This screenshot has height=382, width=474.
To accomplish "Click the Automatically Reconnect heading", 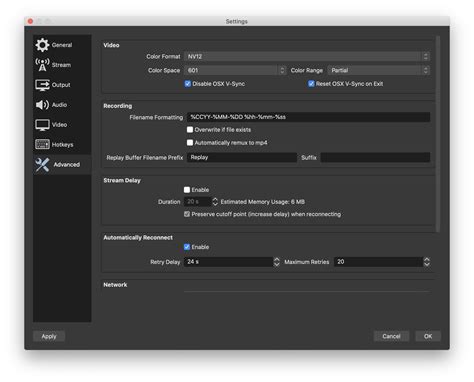I will [138, 238].
